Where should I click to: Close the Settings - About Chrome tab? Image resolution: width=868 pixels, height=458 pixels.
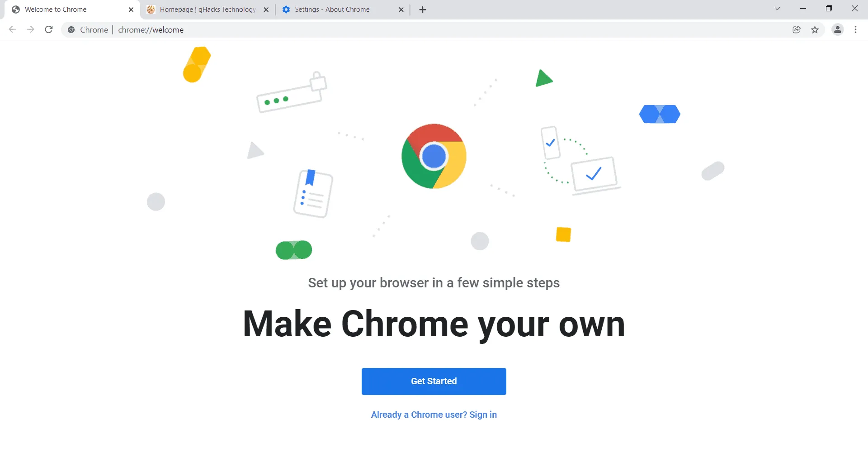(x=401, y=10)
